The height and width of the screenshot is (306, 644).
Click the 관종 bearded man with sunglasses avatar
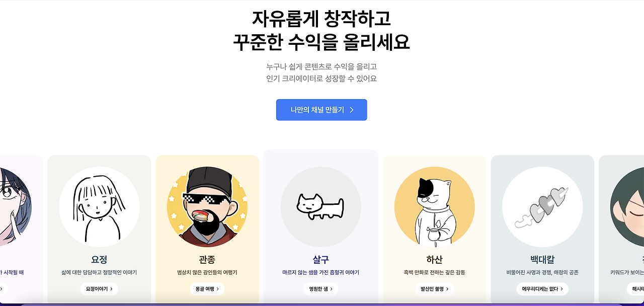(207, 207)
